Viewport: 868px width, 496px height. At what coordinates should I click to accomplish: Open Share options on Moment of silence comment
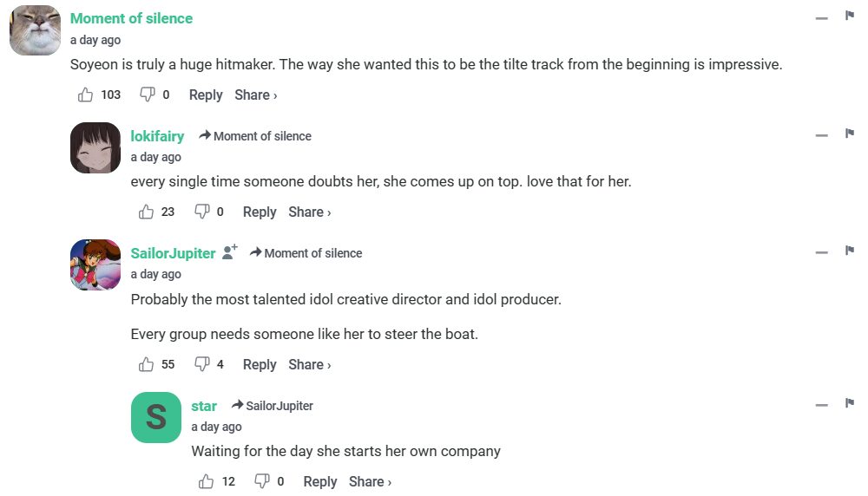[255, 95]
